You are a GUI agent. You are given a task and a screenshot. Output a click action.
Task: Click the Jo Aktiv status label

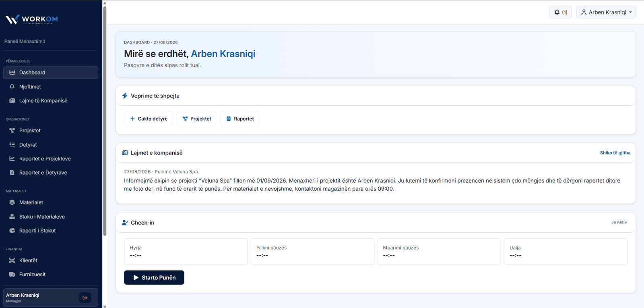[619, 222]
